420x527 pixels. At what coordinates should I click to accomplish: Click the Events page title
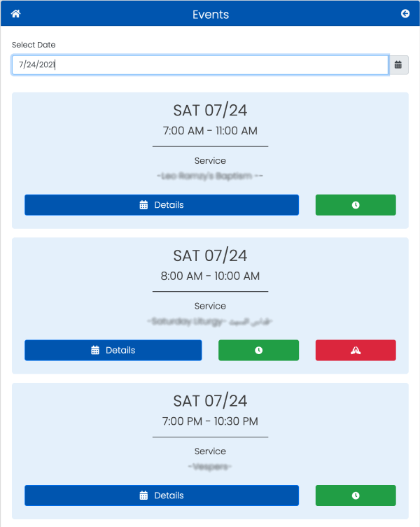(211, 15)
